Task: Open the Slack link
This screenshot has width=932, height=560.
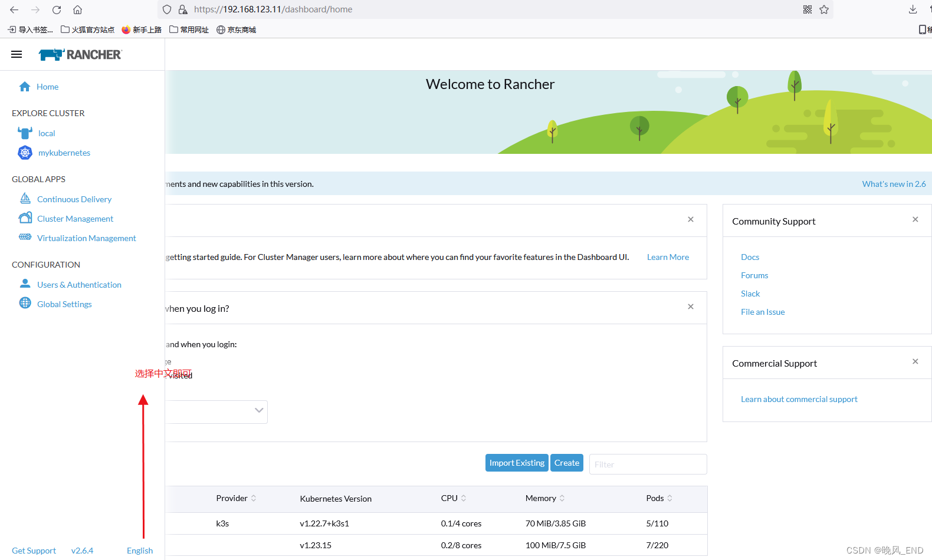Action: (750, 294)
